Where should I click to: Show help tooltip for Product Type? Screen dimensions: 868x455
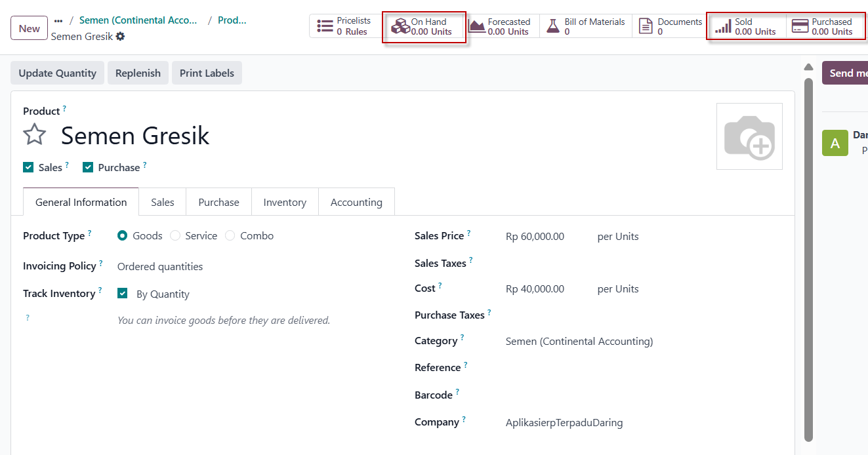(89, 233)
